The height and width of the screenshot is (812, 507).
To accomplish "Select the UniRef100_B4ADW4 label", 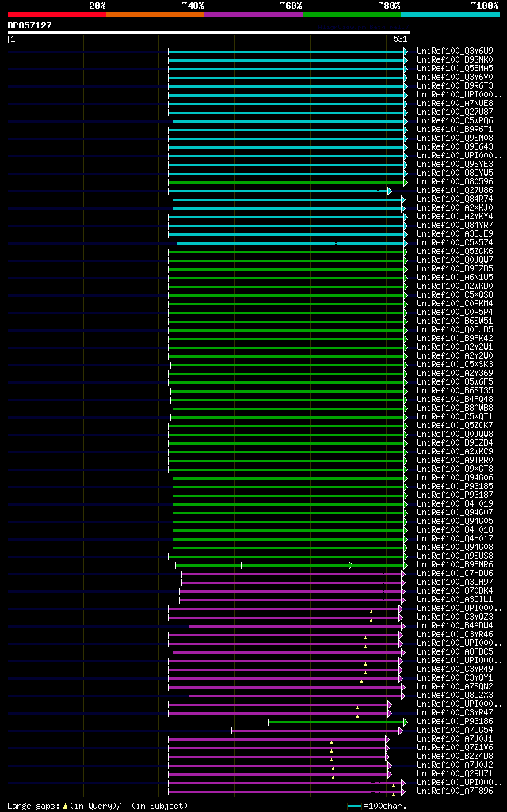I will tap(456, 626).
